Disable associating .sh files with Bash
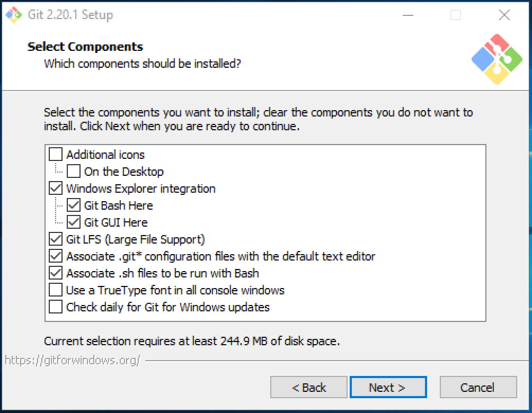The width and height of the screenshot is (532, 413). coord(56,273)
